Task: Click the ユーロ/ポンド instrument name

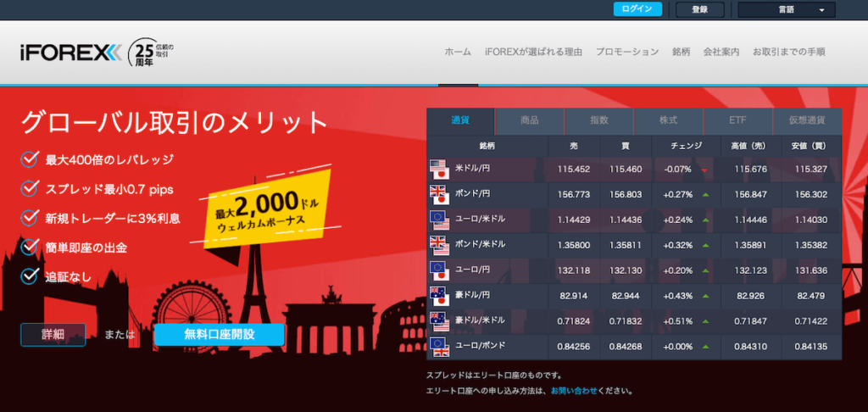Action: coord(480,346)
